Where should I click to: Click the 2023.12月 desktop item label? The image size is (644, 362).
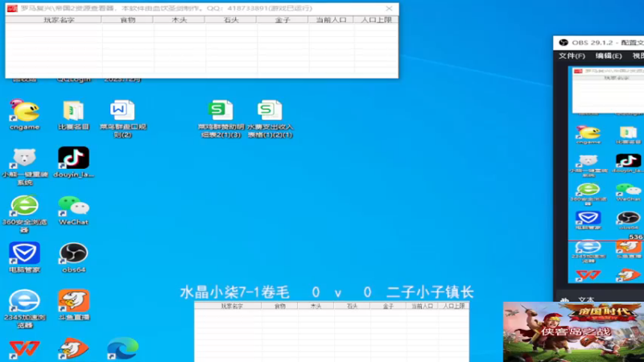click(x=122, y=79)
